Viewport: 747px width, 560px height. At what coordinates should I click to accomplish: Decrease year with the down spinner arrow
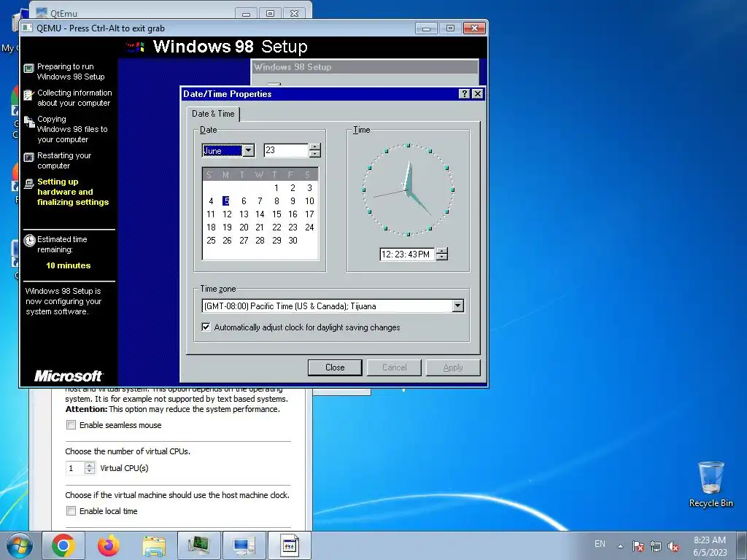(315, 154)
